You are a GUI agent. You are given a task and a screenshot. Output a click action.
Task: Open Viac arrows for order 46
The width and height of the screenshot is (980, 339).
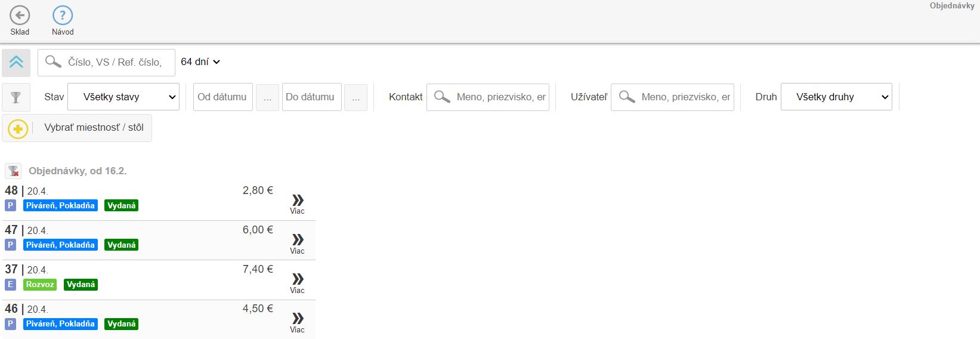point(297,319)
